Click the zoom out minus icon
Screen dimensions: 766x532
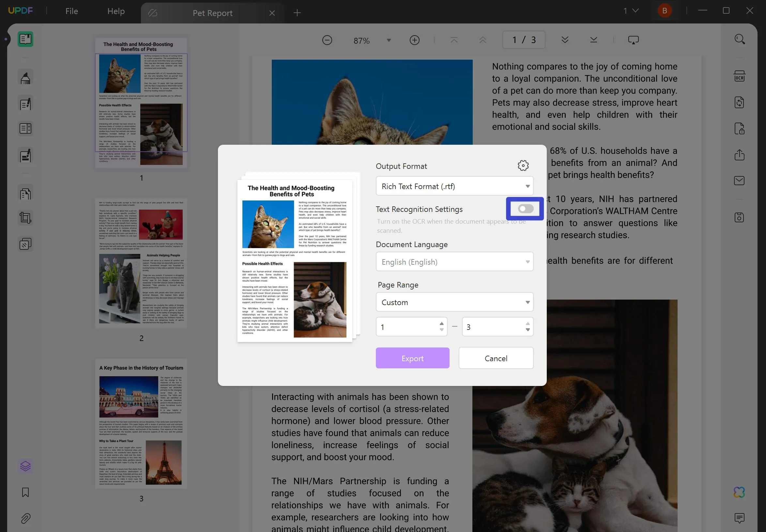(x=327, y=40)
